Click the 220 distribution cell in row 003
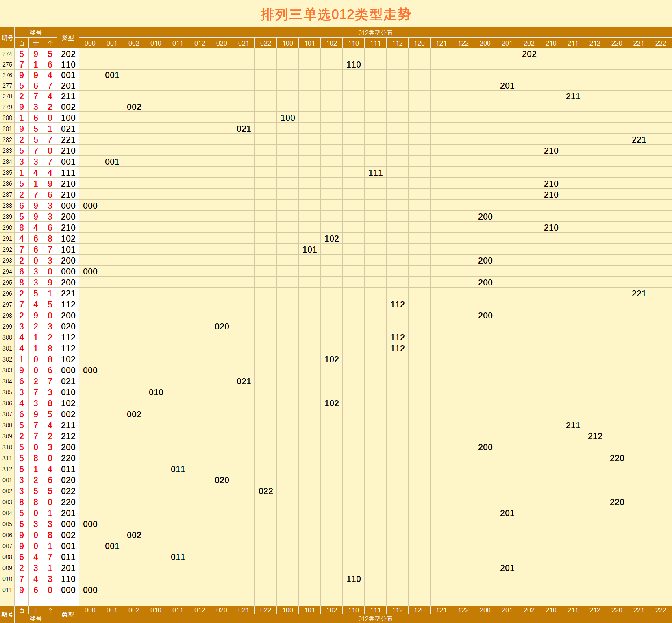 (617, 502)
